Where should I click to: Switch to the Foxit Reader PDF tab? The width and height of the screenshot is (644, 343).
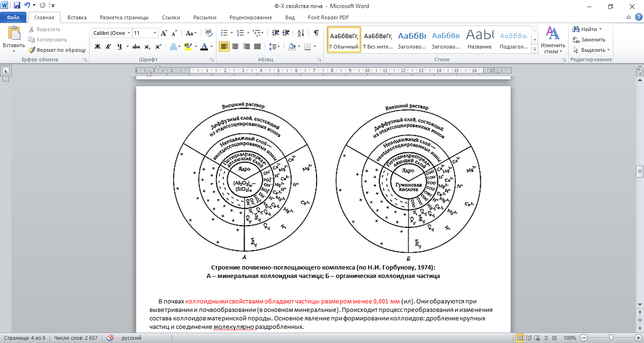(327, 17)
